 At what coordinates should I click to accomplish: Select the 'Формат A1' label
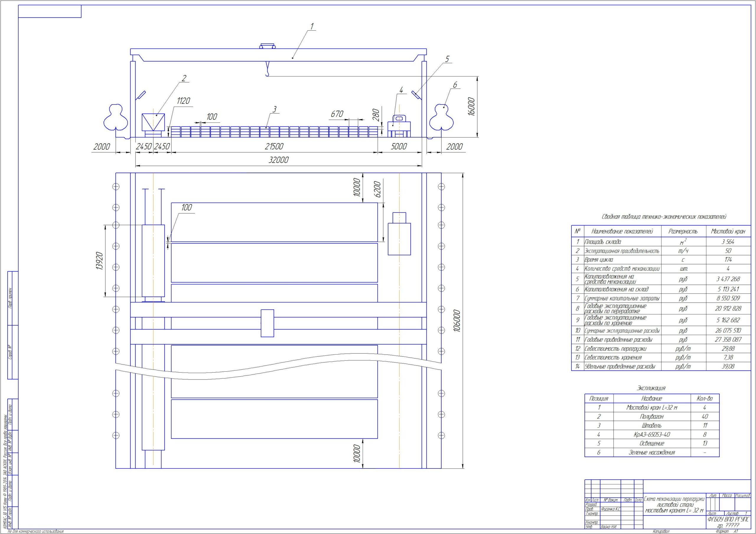coord(726,531)
